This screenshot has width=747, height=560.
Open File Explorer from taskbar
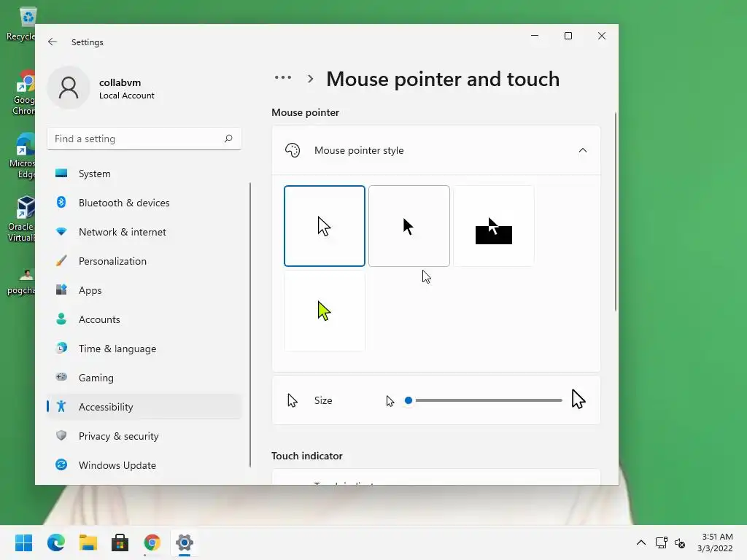tap(88, 542)
